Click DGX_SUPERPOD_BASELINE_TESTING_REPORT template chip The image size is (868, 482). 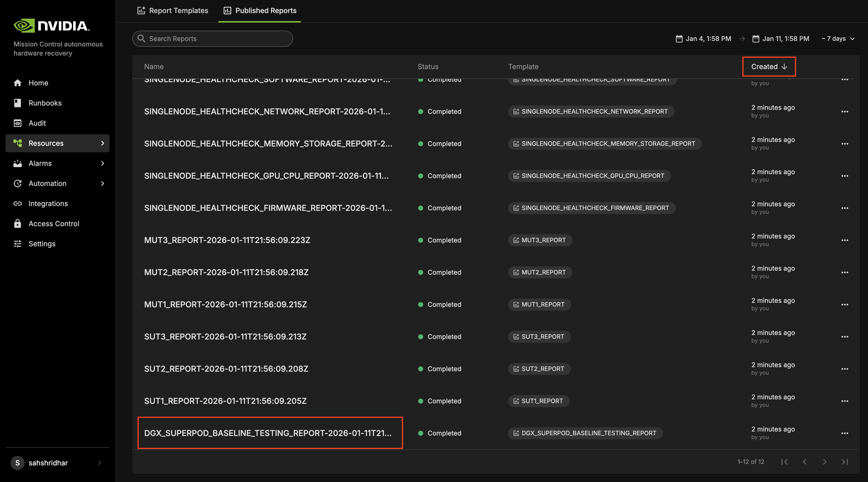(585, 433)
